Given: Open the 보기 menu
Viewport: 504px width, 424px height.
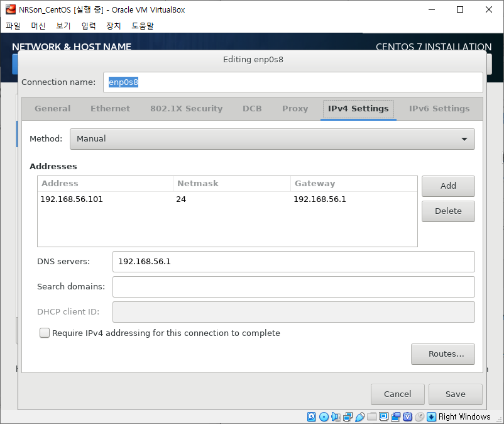Looking at the screenshot, I should (63, 26).
